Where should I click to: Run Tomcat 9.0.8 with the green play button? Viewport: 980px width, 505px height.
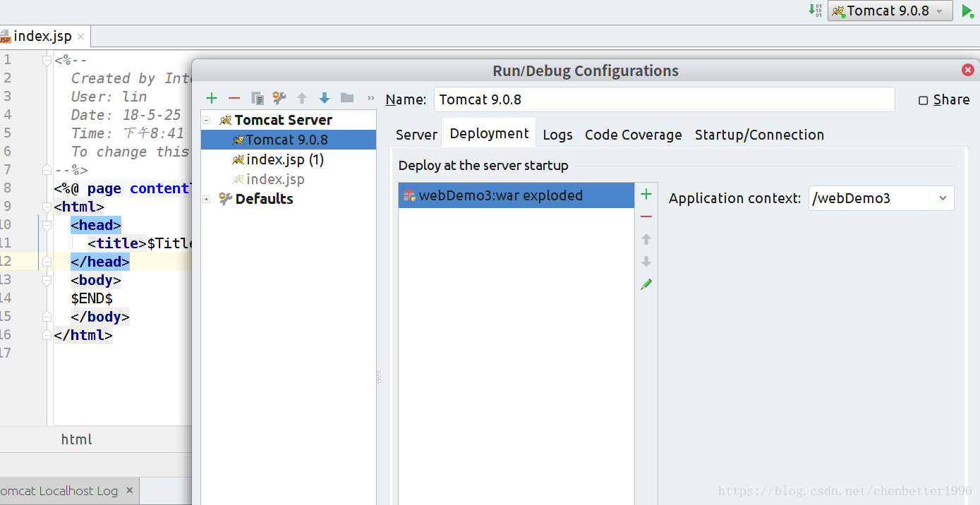967,11
